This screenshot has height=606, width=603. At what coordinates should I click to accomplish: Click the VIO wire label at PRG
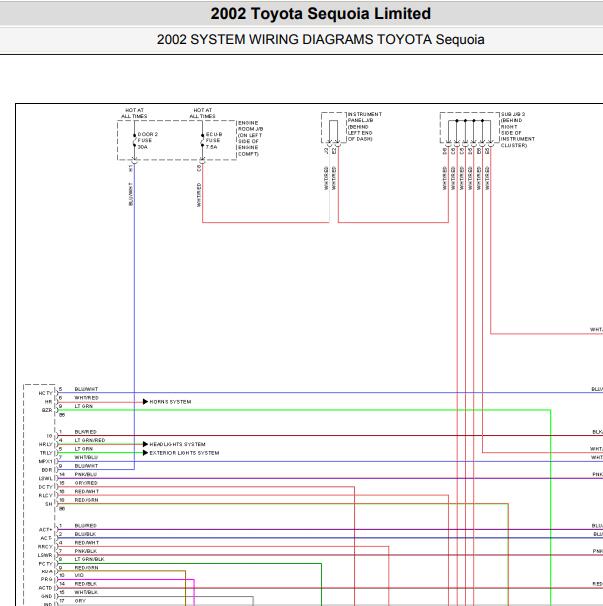pyautogui.click(x=79, y=575)
